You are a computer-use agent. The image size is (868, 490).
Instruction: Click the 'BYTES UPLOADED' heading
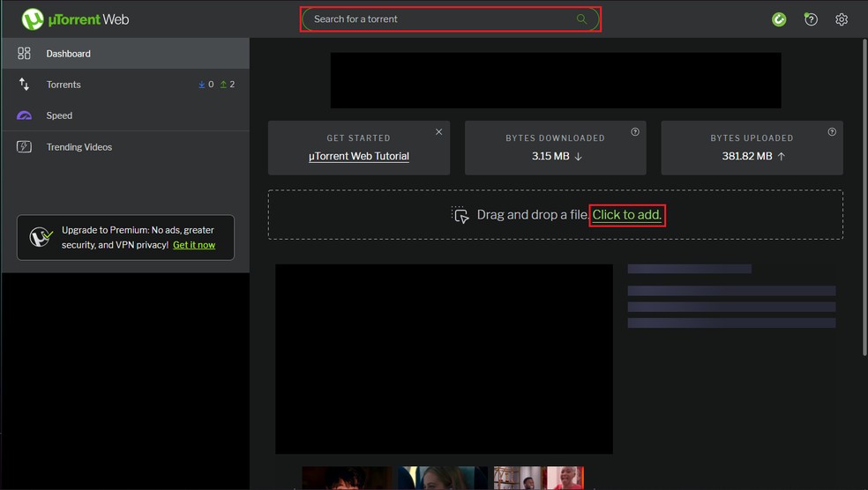click(x=752, y=137)
